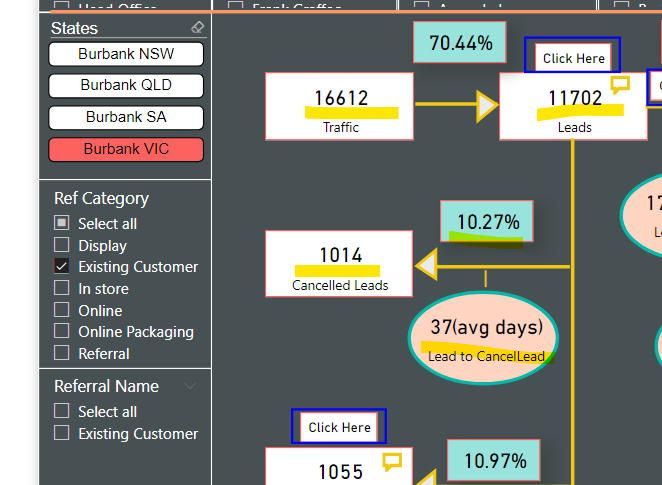Select Burbank NSW state

click(126, 54)
